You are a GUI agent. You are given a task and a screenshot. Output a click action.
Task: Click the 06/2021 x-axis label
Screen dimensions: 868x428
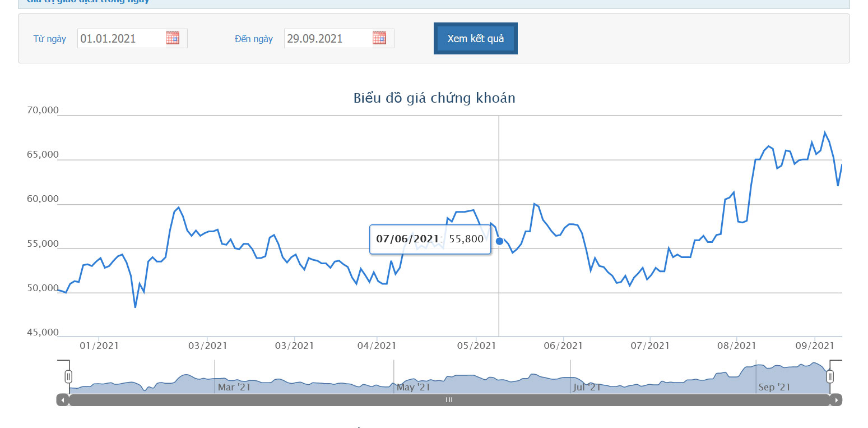coord(562,346)
